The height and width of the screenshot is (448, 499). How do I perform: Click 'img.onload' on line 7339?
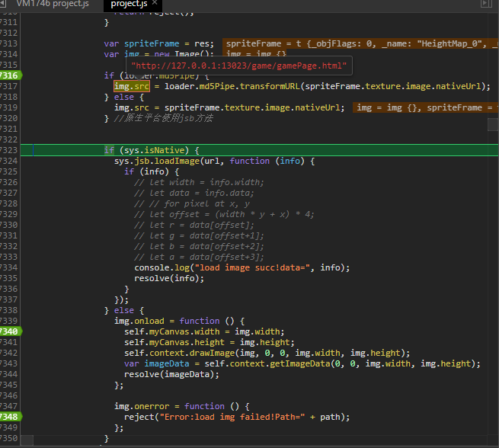click(x=139, y=321)
